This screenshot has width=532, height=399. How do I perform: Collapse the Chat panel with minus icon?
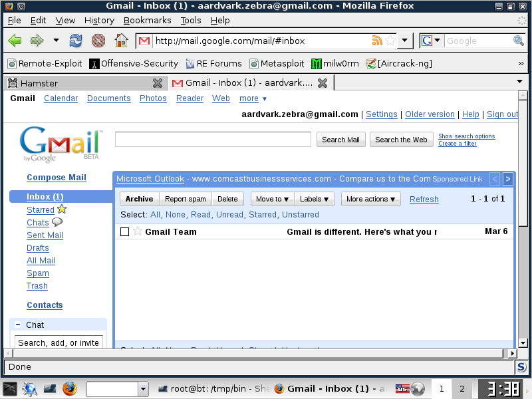pyautogui.click(x=18, y=325)
